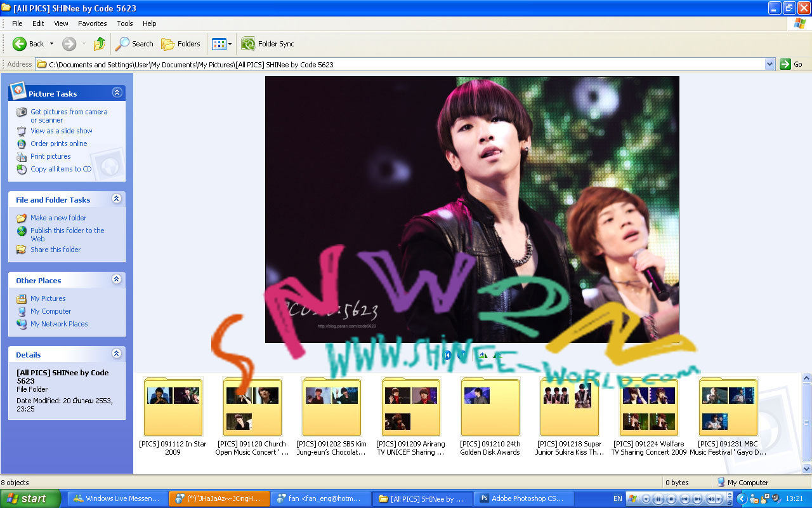Select the '091231 MBC Music Festival' folder
This screenshot has width=812, height=508.
click(728, 416)
